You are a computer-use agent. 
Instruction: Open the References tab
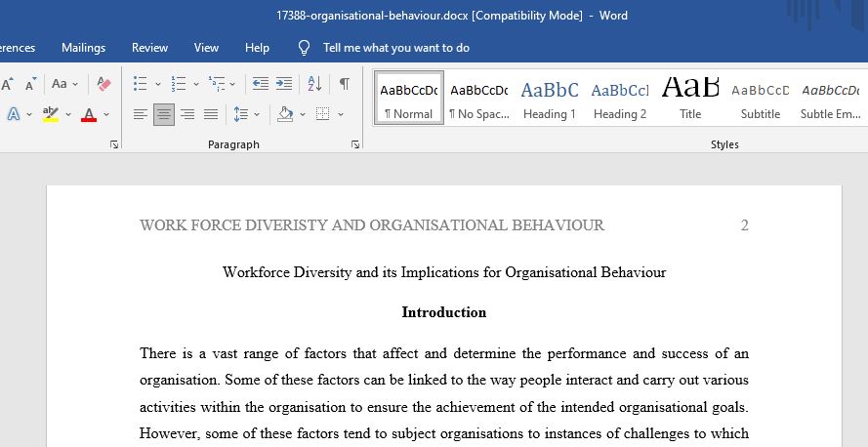(17, 48)
